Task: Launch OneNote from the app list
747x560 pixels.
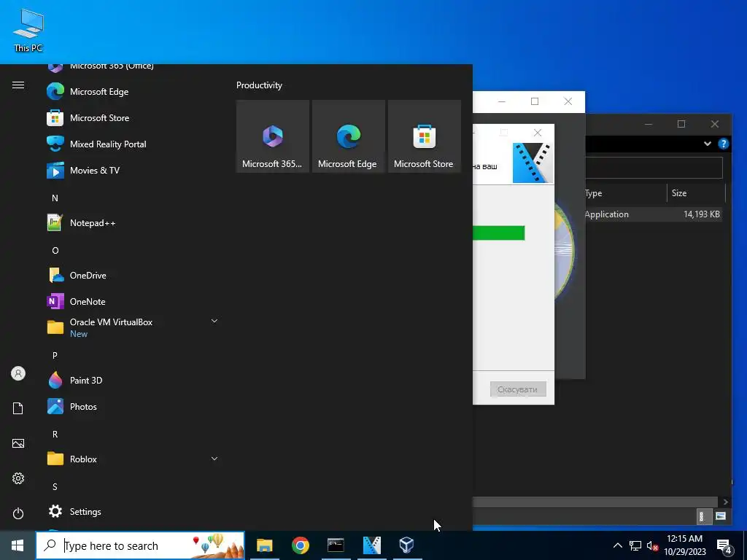Action: tap(88, 301)
